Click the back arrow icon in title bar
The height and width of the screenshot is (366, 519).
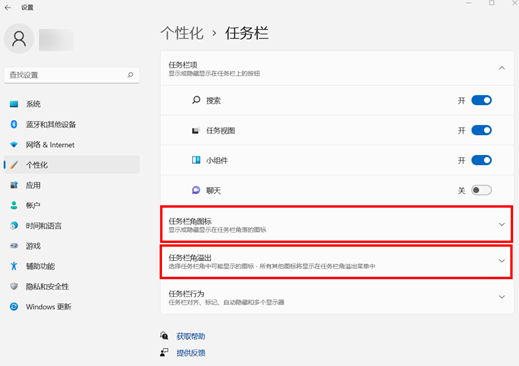[8, 7]
